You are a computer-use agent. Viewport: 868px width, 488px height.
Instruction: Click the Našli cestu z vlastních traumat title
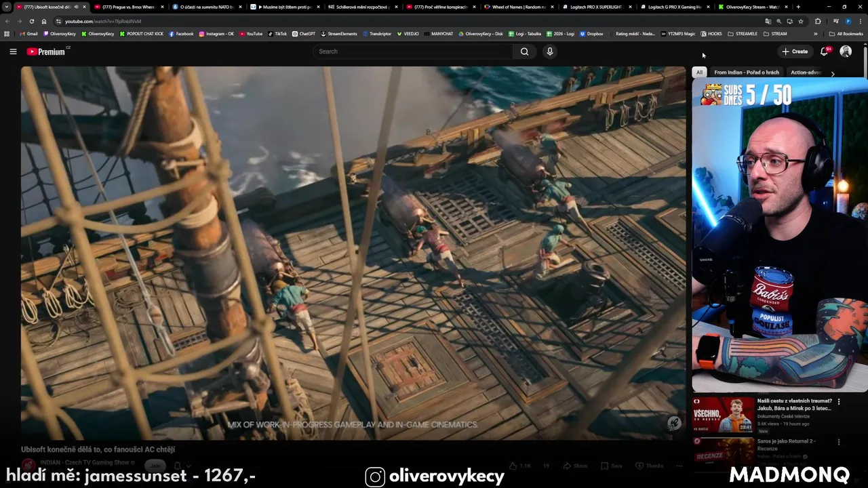794,405
